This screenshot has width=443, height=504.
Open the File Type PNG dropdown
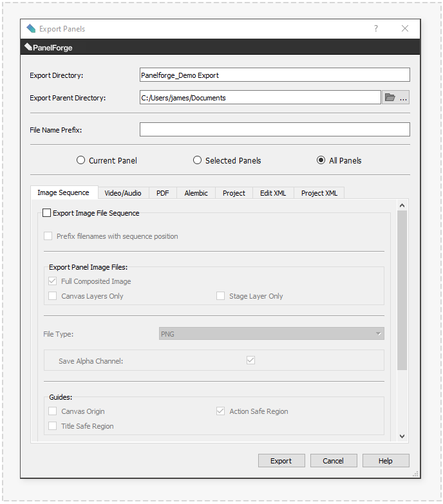point(271,334)
